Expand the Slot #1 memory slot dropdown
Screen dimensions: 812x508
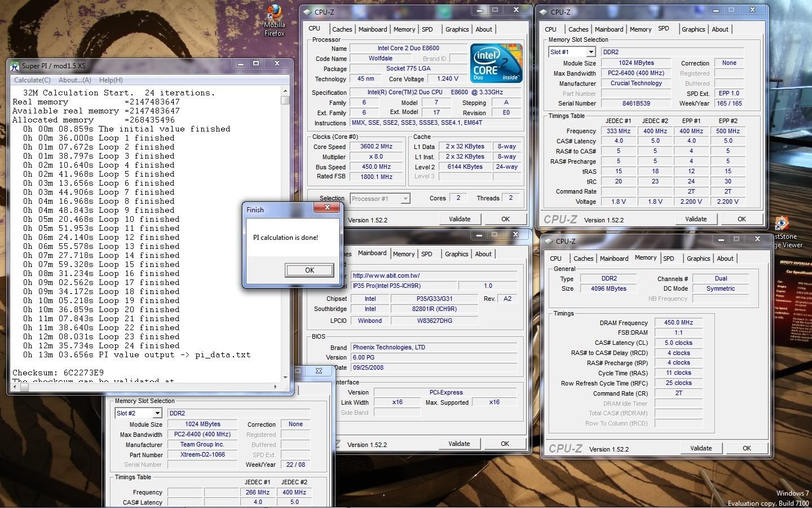(x=590, y=52)
